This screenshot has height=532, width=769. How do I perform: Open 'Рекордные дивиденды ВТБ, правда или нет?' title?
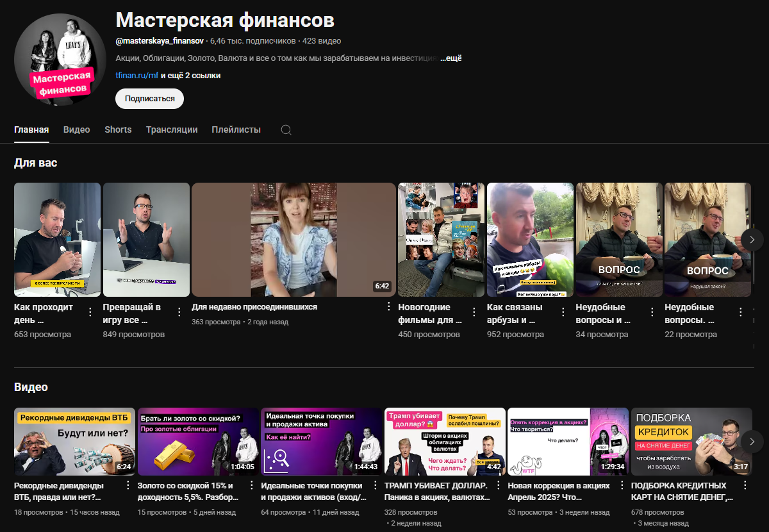point(59,491)
